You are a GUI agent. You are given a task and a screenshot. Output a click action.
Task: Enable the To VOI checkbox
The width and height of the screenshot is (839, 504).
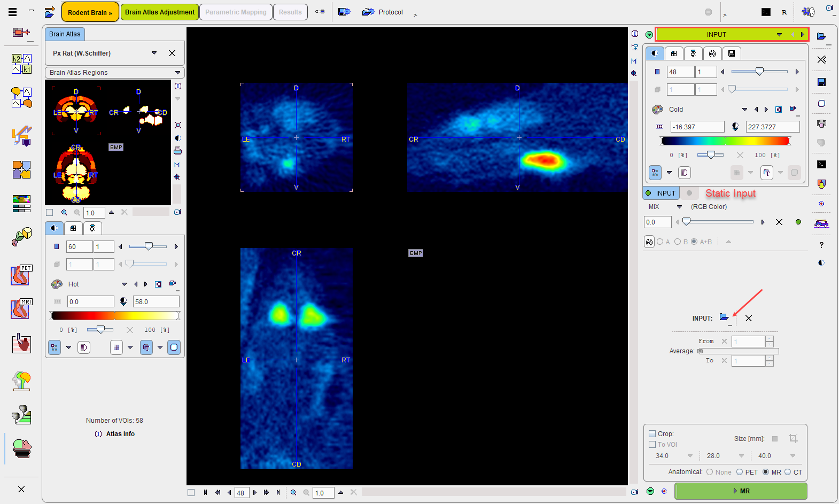(x=652, y=444)
